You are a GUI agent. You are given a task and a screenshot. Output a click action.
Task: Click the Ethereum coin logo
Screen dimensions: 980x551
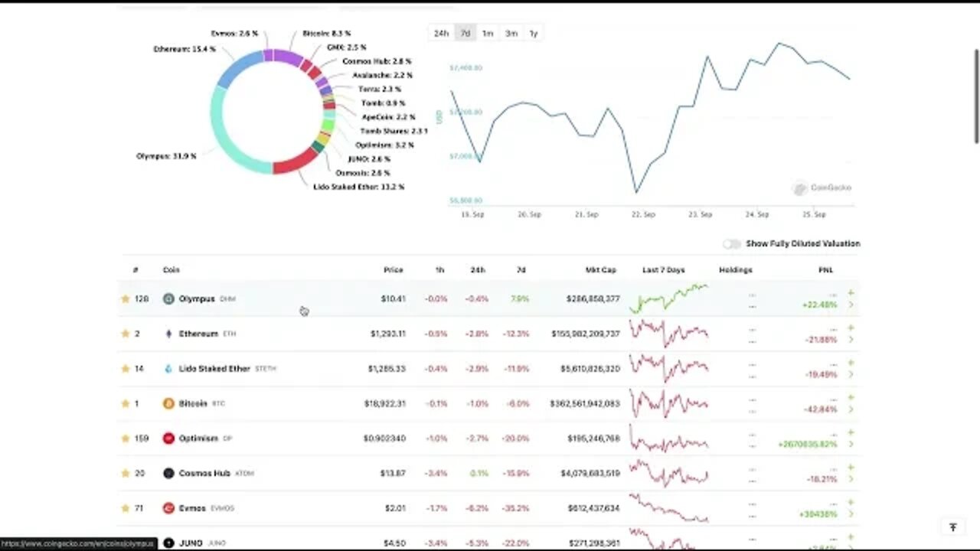[168, 334]
